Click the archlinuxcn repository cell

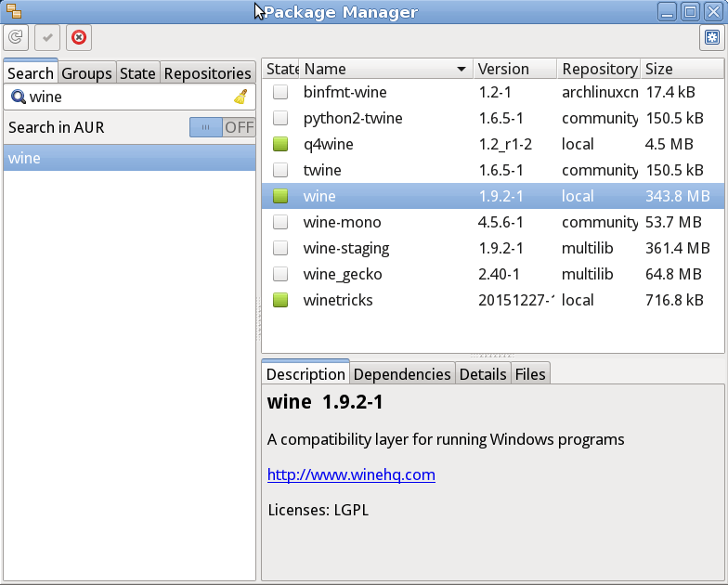600,92
